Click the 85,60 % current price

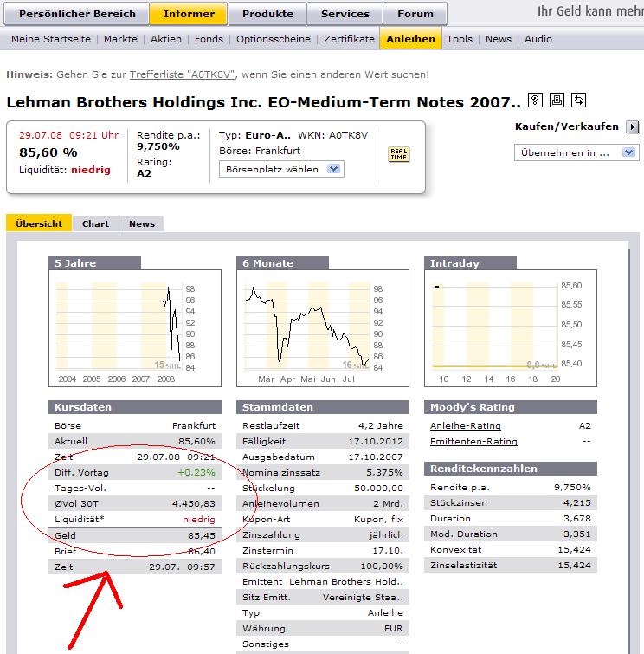[x=48, y=152]
